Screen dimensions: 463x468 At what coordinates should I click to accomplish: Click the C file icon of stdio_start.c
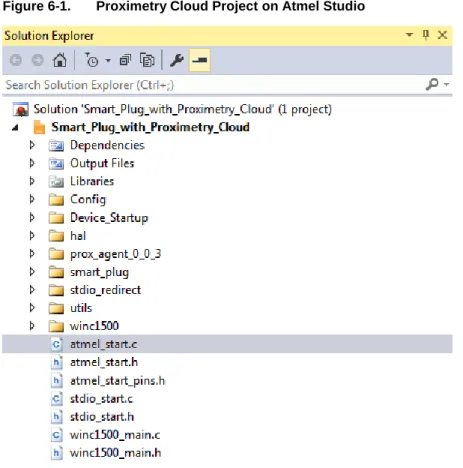(56, 399)
